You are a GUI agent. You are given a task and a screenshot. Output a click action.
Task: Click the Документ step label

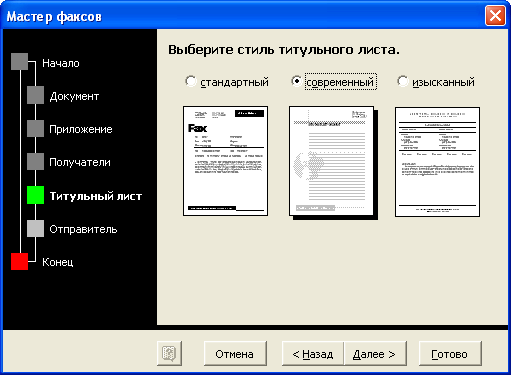pos(74,96)
